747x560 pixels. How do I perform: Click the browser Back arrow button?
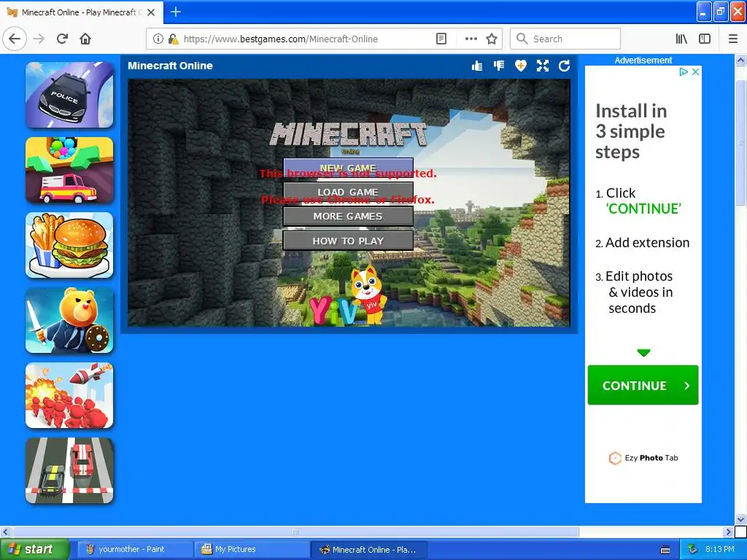pyautogui.click(x=15, y=39)
